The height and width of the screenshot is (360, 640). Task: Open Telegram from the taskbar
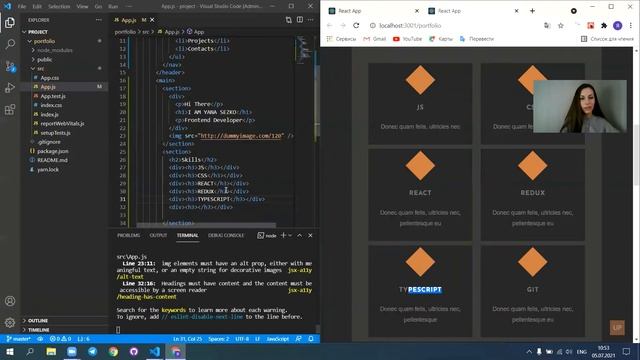point(93,352)
